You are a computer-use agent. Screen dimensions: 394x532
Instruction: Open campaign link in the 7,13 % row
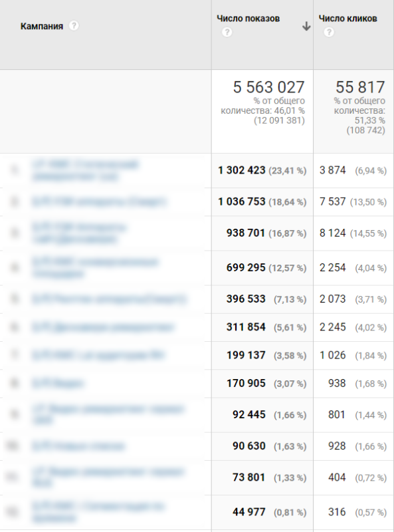tap(109, 299)
